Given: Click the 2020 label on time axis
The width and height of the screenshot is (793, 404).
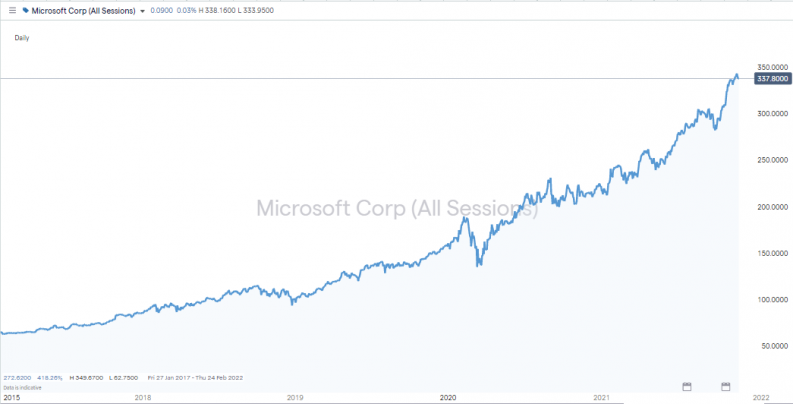Looking at the screenshot, I should tap(449, 398).
